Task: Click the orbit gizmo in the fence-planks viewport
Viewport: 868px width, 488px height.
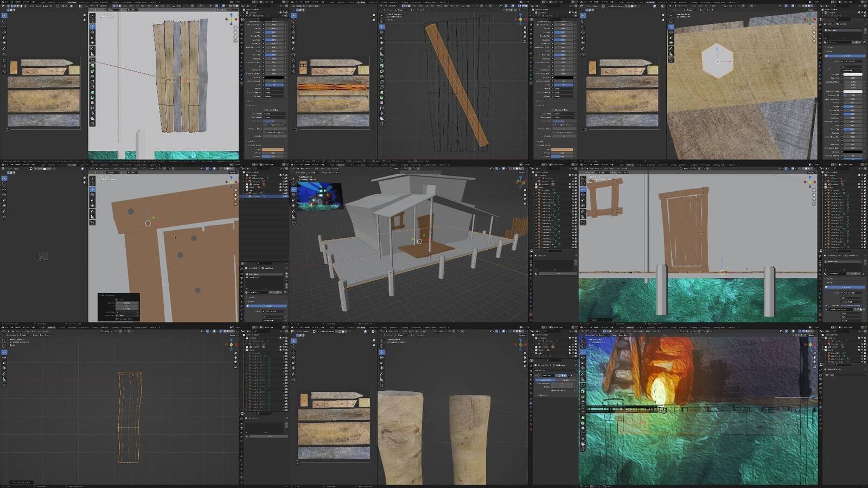Action: (x=231, y=20)
